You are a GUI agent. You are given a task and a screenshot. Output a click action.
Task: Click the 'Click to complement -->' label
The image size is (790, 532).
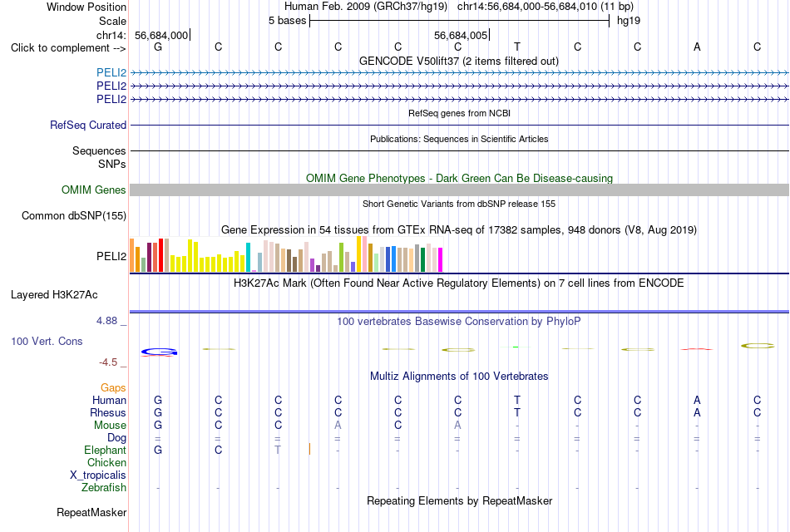point(68,48)
